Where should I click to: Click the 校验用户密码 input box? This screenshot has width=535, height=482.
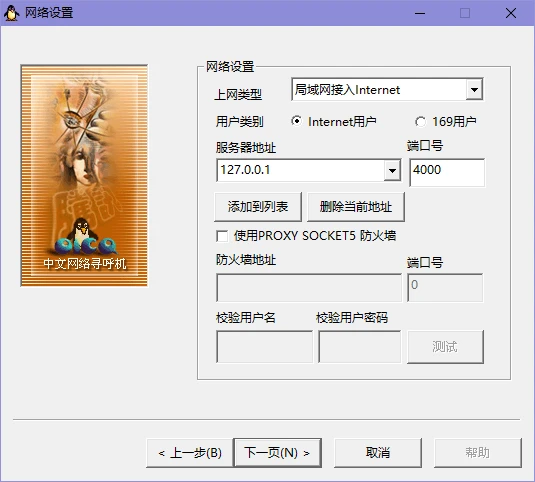click(x=360, y=346)
